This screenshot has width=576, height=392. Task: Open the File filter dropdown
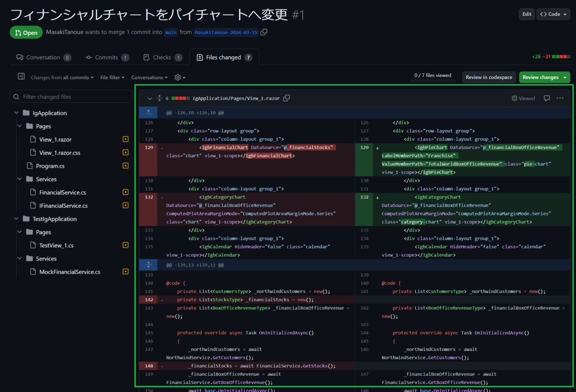coord(112,77)
